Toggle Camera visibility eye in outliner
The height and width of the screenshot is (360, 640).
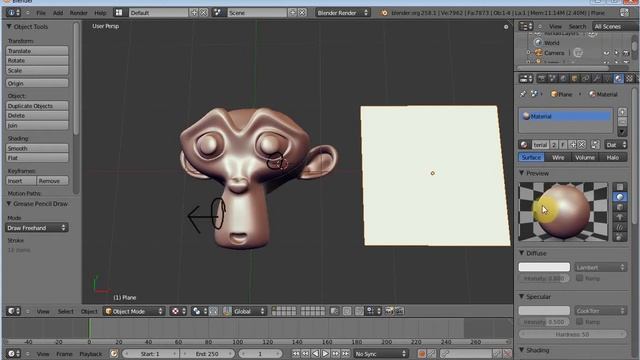pos(607,53)
